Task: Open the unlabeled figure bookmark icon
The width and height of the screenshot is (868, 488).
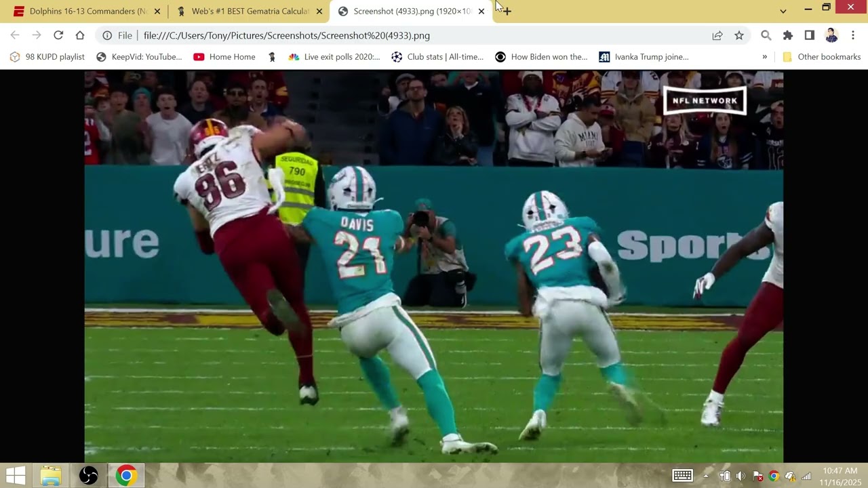Action: click(x=272, y=57)
